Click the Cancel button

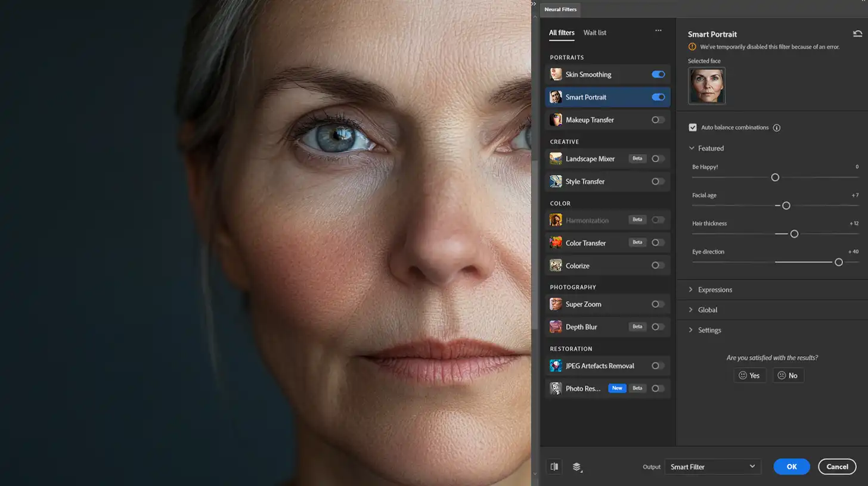coord(837,467)
